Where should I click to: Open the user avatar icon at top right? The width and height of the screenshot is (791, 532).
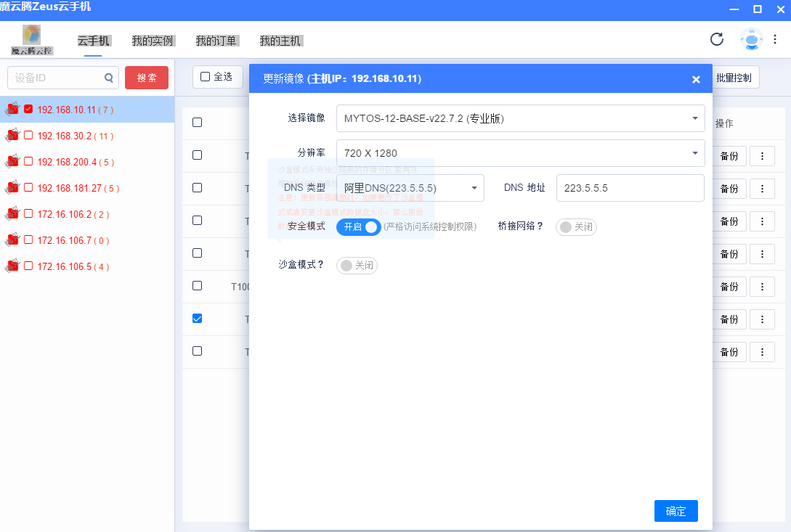(x=750, y=40)
